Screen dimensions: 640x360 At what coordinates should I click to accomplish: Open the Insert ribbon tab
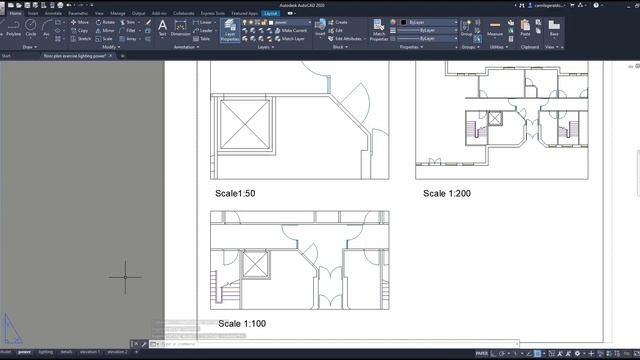pyautogui.click(x=33, y=13)
